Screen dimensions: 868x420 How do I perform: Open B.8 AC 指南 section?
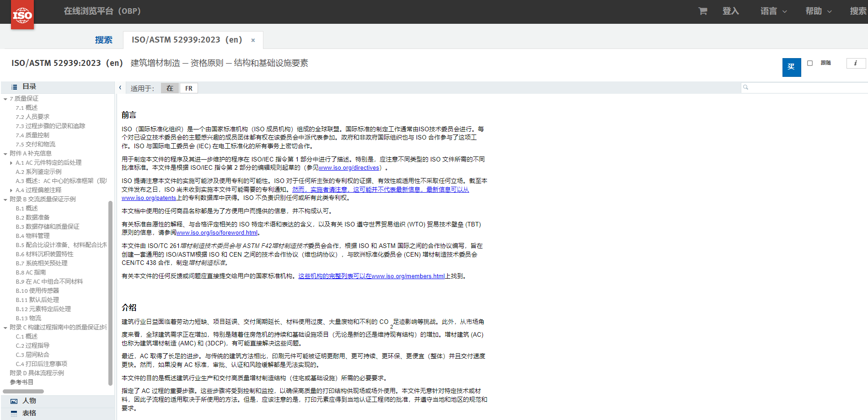point(31,273)
